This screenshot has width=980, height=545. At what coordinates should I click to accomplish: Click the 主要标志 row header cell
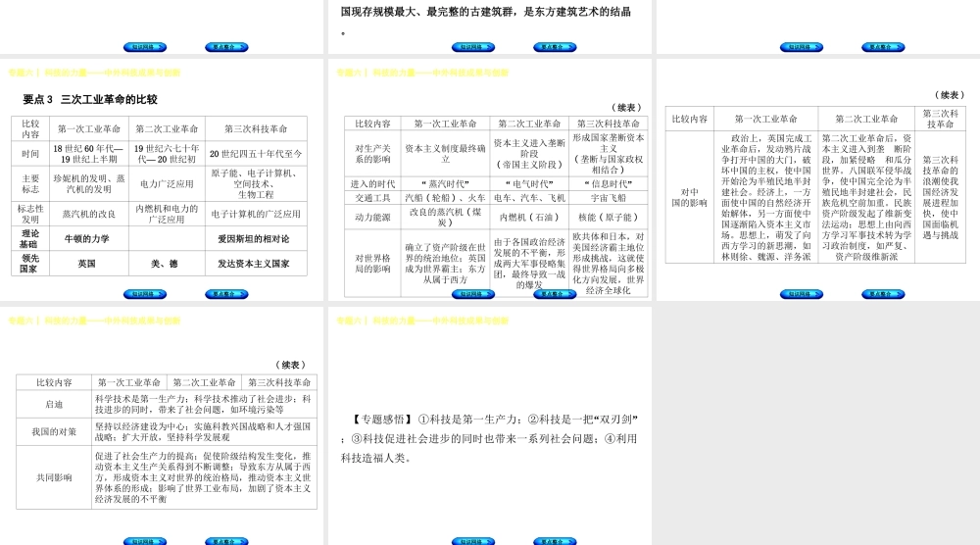pyautogui.click(x=30, y=183)
